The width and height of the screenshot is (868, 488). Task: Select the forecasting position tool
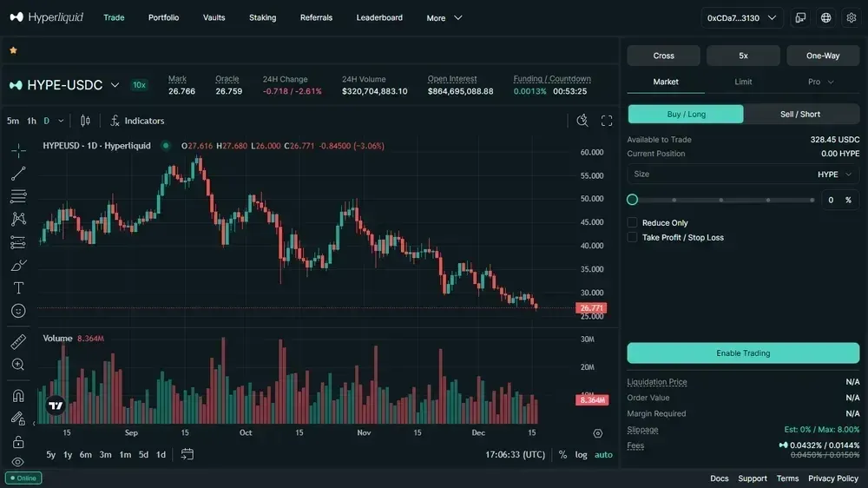18,242
